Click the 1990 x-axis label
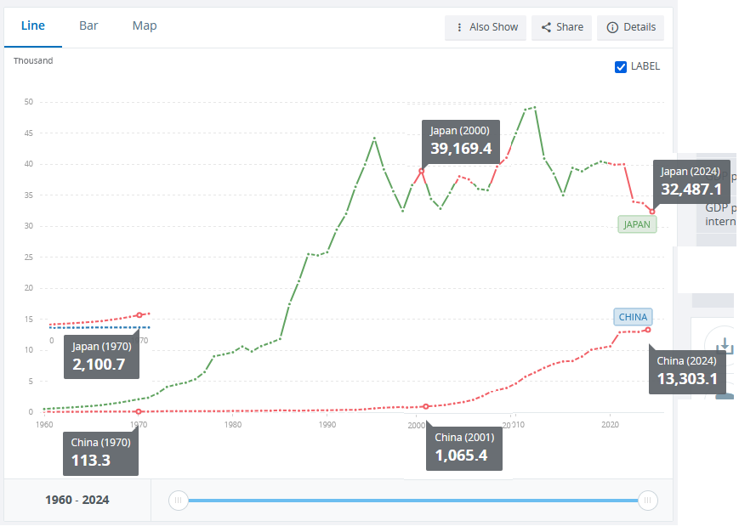The height and width of the screenshot is (532, 756). pyautogui.click(x=327, y=425)
